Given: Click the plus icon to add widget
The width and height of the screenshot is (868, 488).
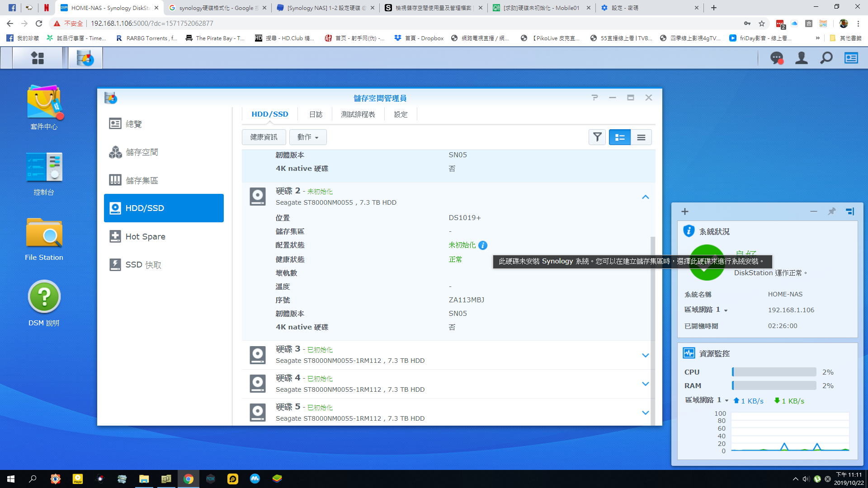Looking at the screenshot, I should point(685,211).
